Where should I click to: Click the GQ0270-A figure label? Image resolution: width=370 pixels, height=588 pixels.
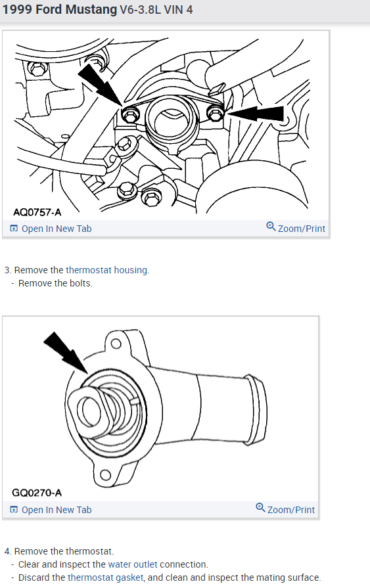point(37,493)
